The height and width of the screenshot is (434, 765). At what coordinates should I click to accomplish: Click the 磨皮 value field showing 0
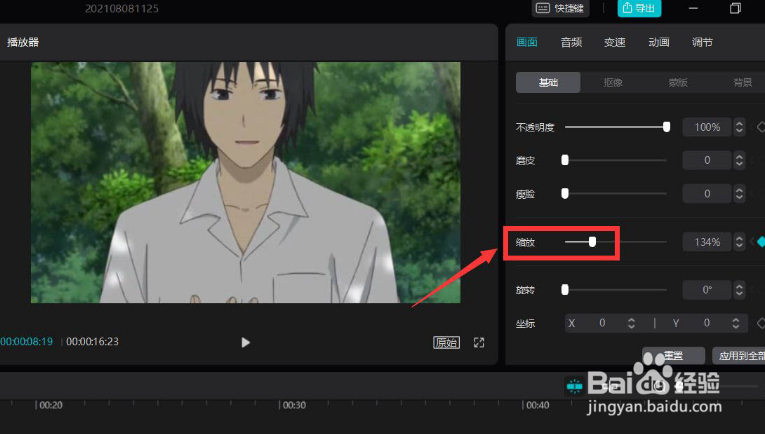707,160
